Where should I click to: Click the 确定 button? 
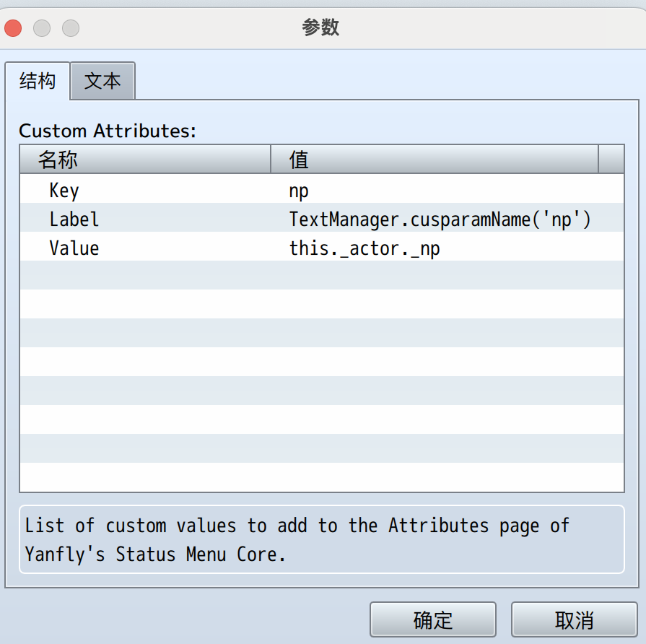(432, 619)
